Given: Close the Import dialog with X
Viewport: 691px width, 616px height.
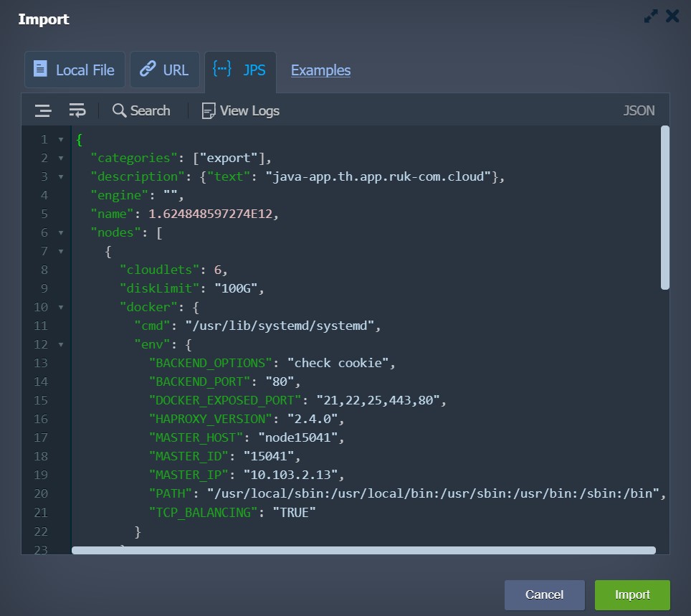Looking at the screenshot, I should [x=672, y=16].
